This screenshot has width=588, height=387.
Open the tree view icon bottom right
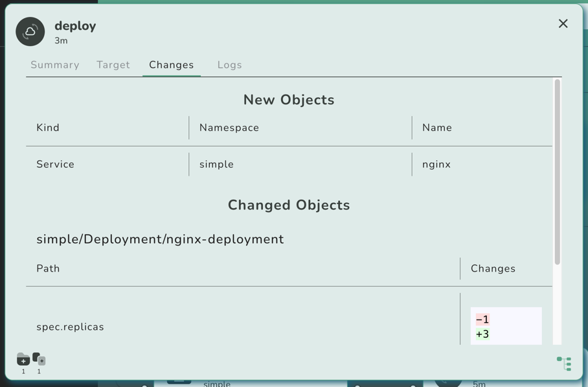563,363
